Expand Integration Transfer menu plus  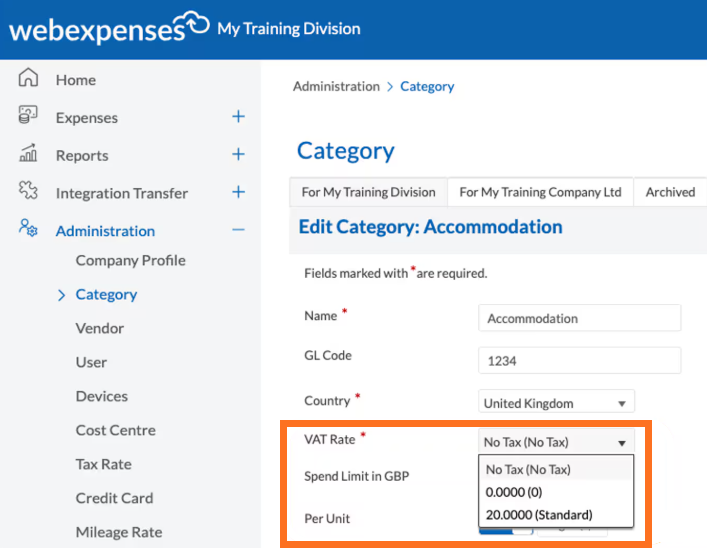(239, 192)
